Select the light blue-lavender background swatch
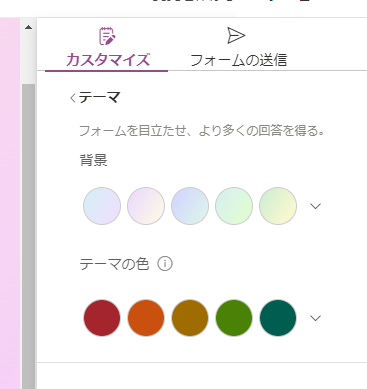This screenshot has height=389, width=367. pyautogui.click(x=102, y=206)
